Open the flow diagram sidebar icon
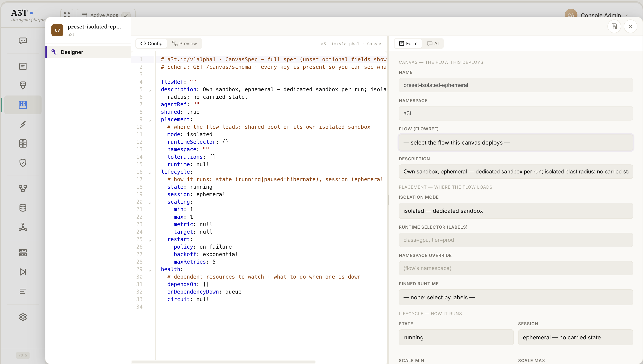 coord(23,188)
